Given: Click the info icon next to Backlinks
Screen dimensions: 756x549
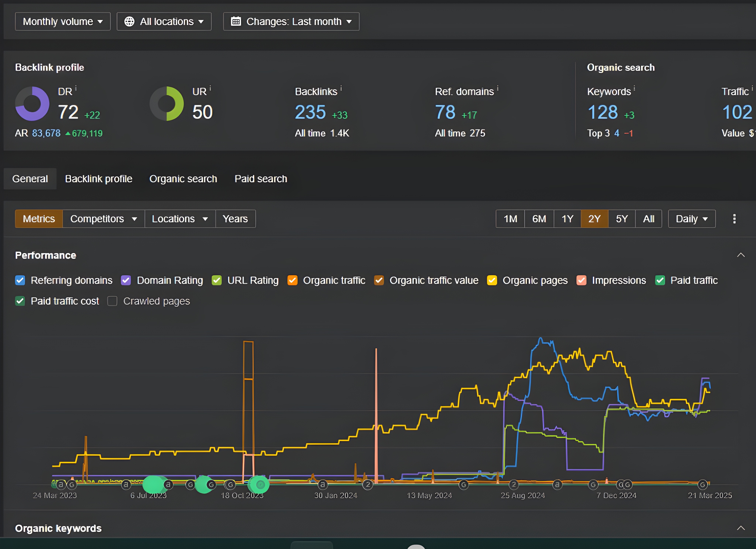Looking at the screenshot, I should (x=341, y=88).
